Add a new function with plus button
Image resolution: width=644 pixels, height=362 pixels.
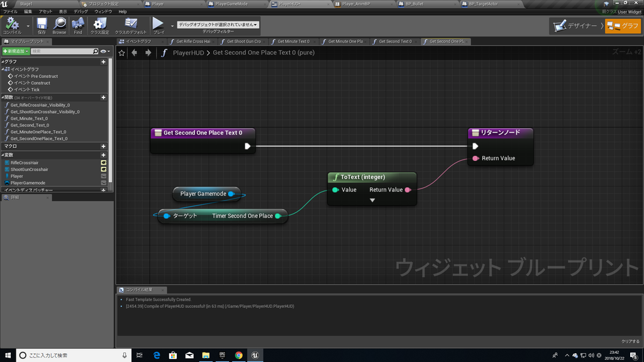[104, 97]
